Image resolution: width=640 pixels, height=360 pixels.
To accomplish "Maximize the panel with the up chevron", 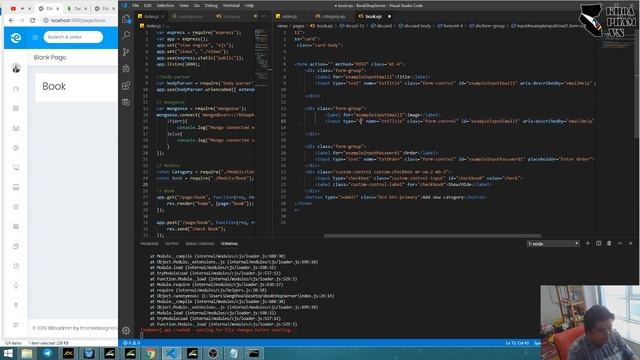I will [x=620, y=243].
